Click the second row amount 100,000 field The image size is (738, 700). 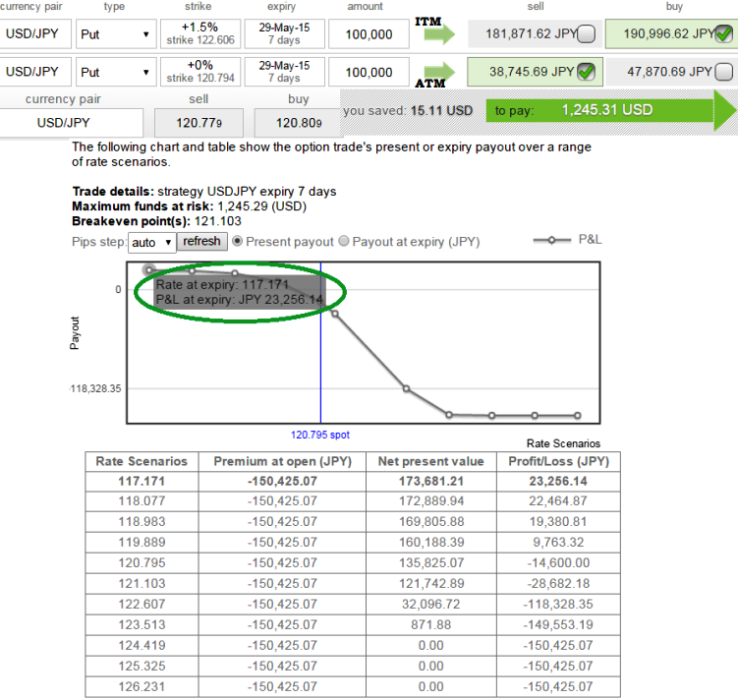tap(369, 72)
